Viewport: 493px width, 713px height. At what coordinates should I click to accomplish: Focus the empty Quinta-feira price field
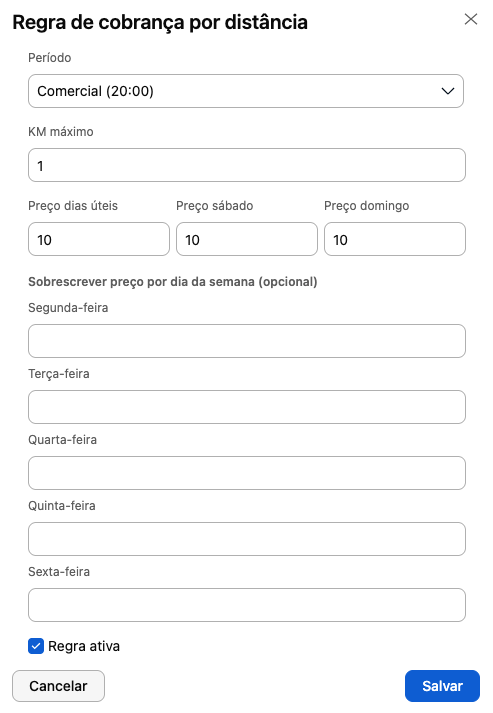point(246,539)
